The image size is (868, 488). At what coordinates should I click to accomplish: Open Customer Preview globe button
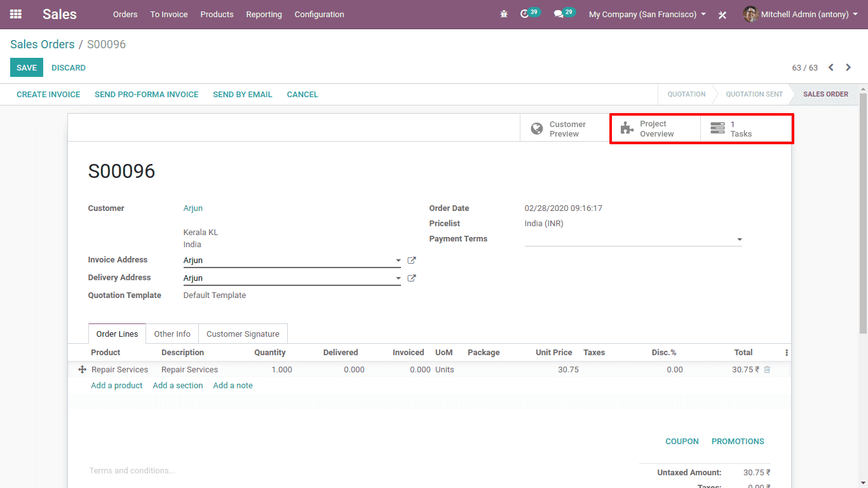[565, 129]
